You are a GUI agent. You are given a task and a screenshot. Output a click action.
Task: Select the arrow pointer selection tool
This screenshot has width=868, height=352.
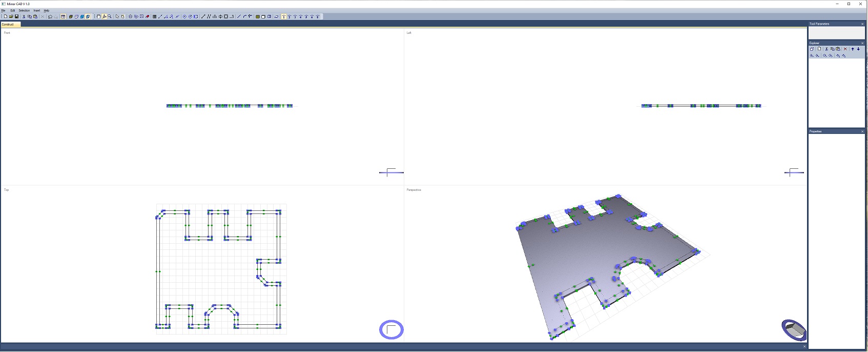[x=117, y=16]
